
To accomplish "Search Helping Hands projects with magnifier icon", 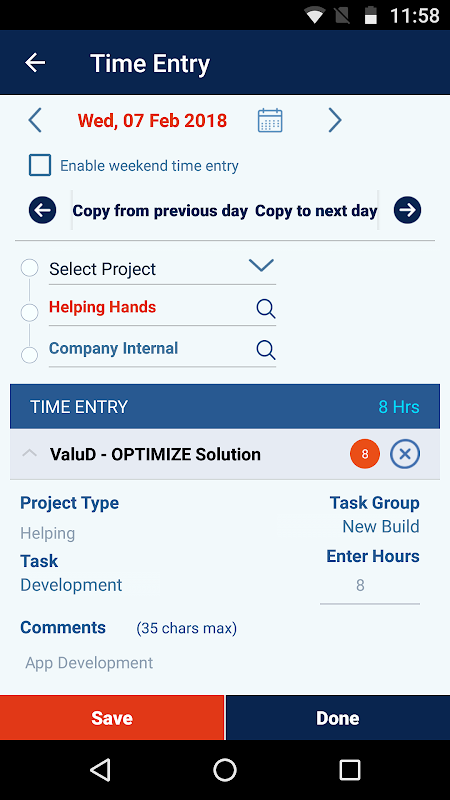I will (x=265, y=308).
